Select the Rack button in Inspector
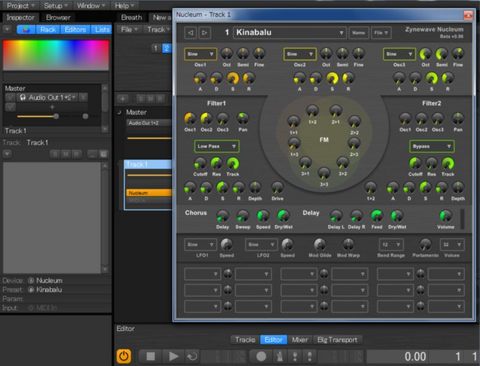The width and height of the screenshot is (480, 366). pyautogui.click(x=48, y=30)
